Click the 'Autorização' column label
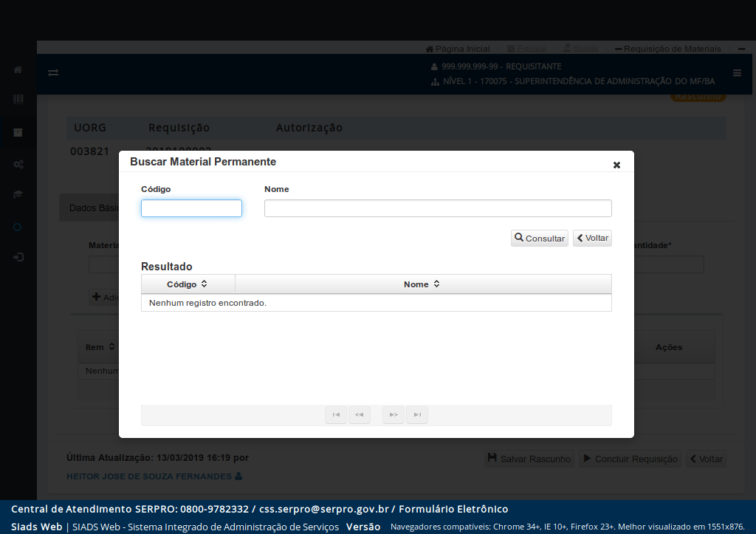Image resolution: width=756 pixels, height=534 pixels. click(309, 128)
